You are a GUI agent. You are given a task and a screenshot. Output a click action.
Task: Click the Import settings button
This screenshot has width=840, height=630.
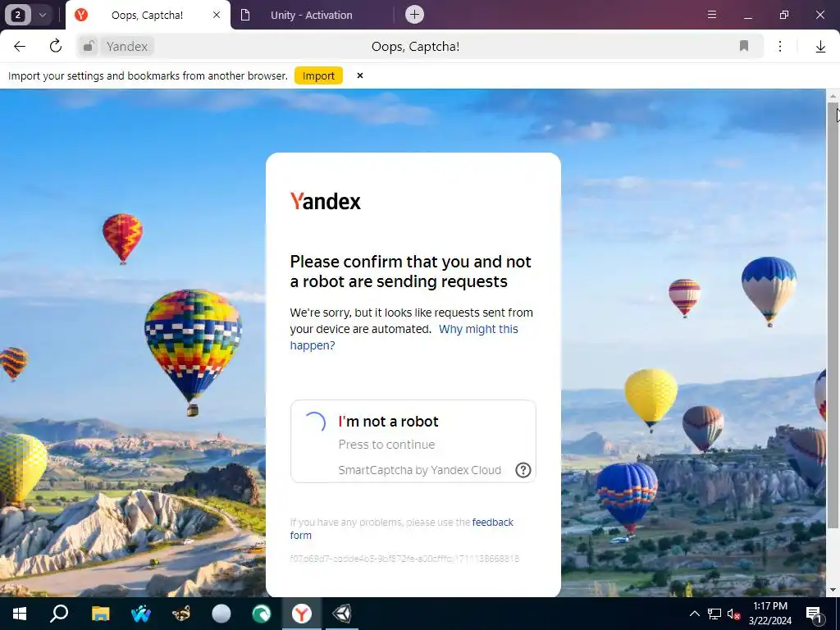(x=318, y=75)
